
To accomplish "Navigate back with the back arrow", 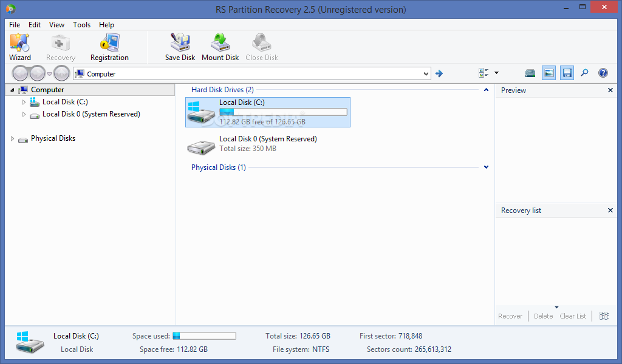I will click(x=20, y=73).
